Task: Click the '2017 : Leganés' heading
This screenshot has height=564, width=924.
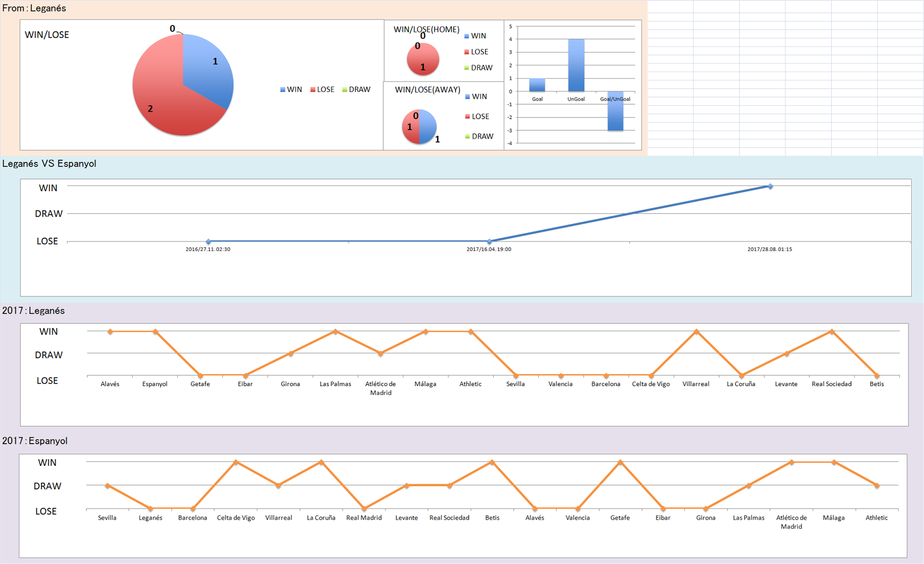Action: pyautogui.click(x=33, y=311)
